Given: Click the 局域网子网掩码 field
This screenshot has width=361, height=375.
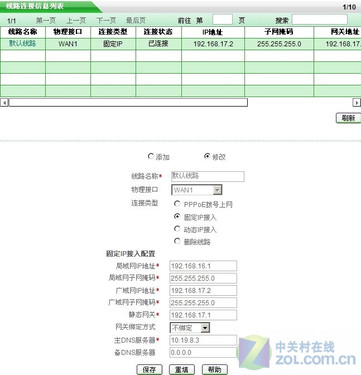Looking at the screenshot, I should [203, 278].
